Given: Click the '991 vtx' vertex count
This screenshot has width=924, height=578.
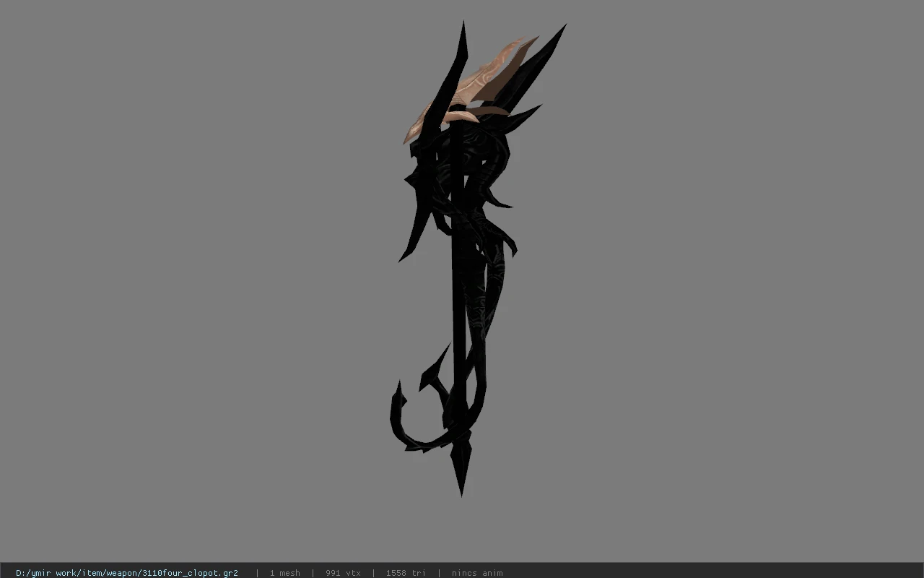Looking at the screenshot, I should [x=343, y=573].
